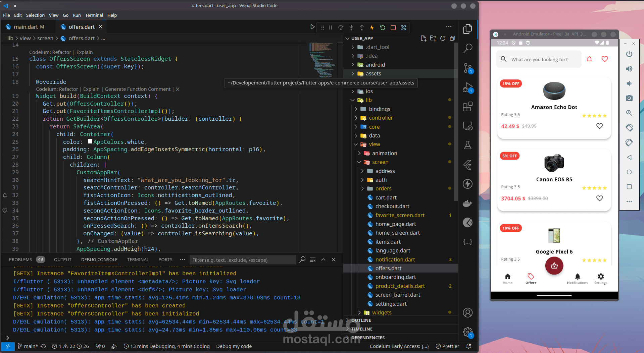Open Accounts menu in activity bar
Screen dimensions: 644x353
(467, 313)
